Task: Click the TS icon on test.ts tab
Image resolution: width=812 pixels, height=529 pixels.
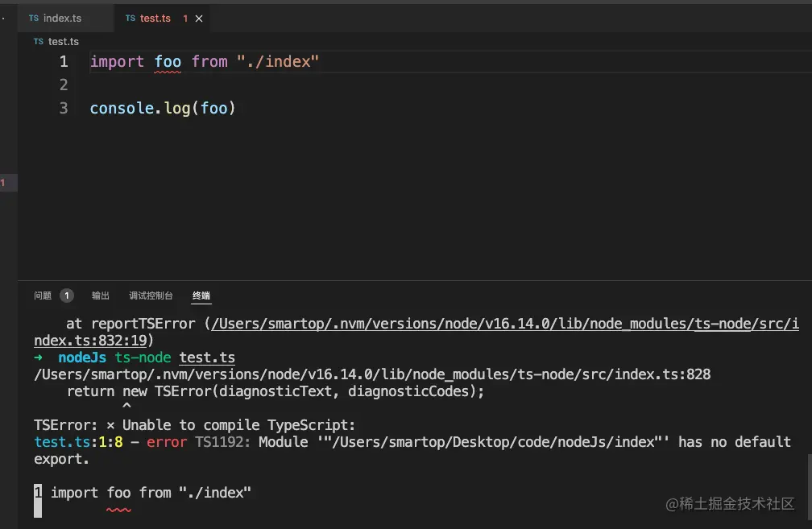Action: pos(130,18)
